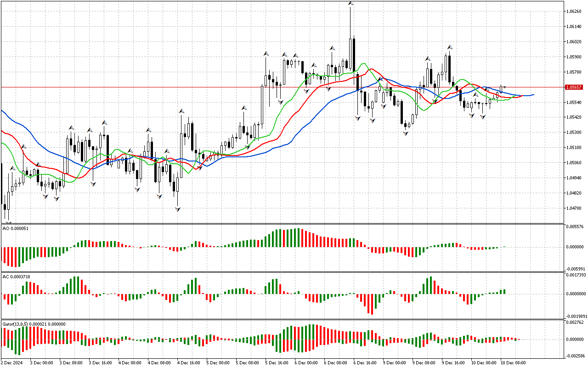Click the 1.04820 price axis label
The width and height of the screenshot is (588, 368).
(574, 193)
